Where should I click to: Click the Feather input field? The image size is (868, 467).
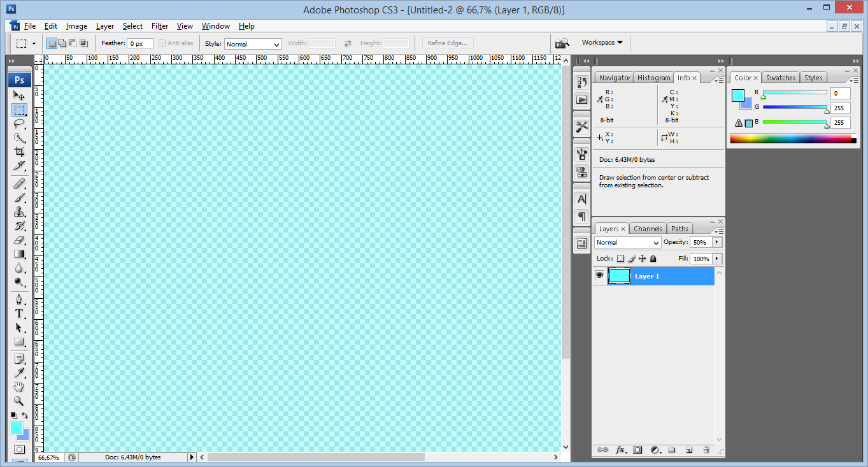pyautogui.click(x=140, y=43)
